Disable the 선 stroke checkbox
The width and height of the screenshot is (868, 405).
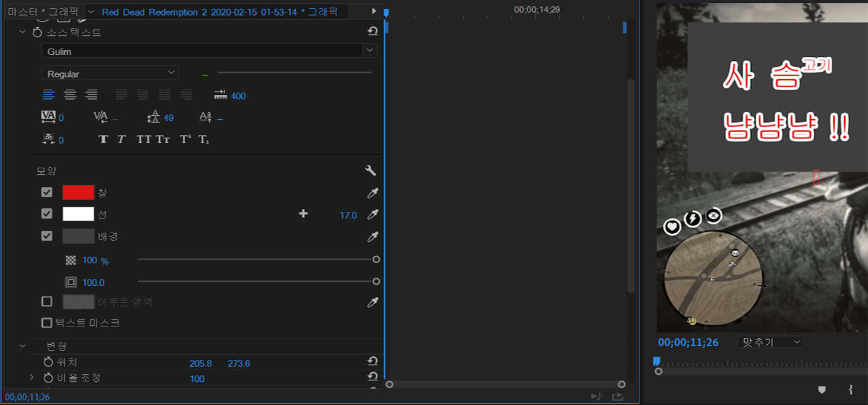point(47,214)
